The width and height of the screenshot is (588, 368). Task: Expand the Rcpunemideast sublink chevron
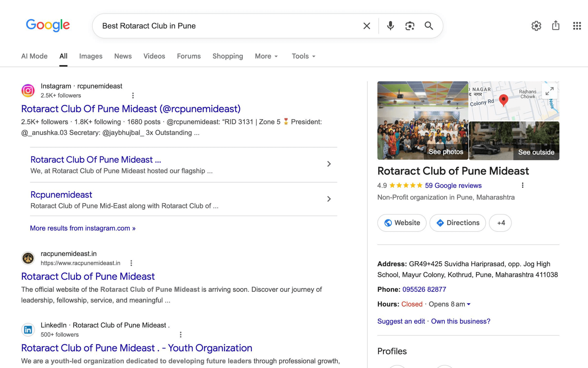329,199
